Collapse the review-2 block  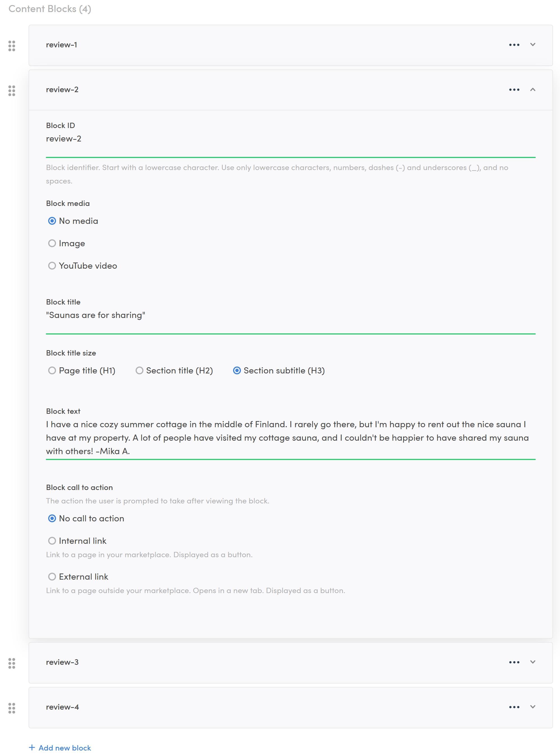[x=533, y=89]
